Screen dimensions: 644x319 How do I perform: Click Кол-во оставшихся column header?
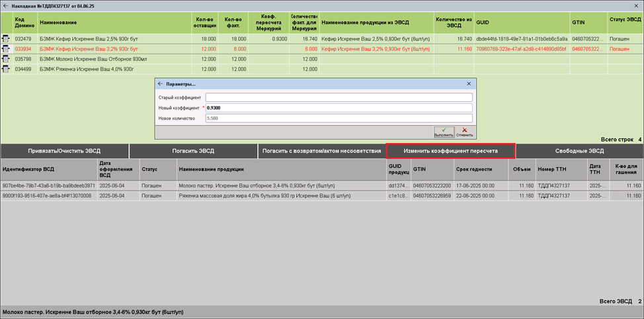(204, 23)
